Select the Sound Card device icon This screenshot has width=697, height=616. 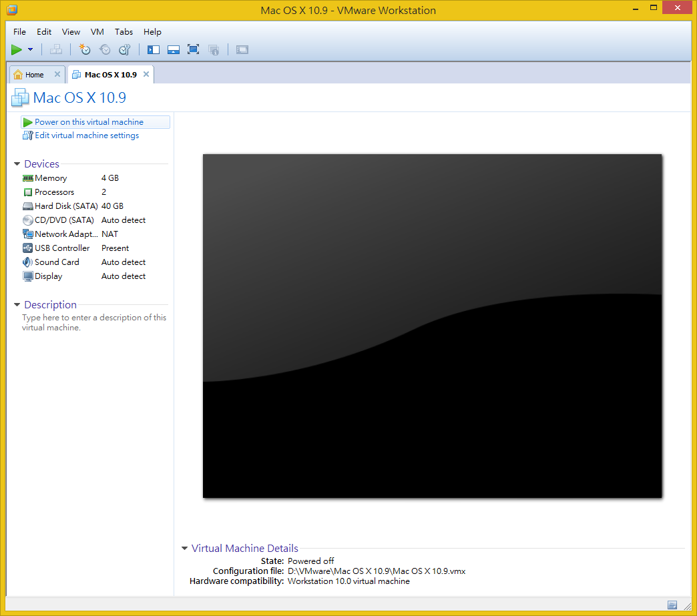click(x=27, y=262)
